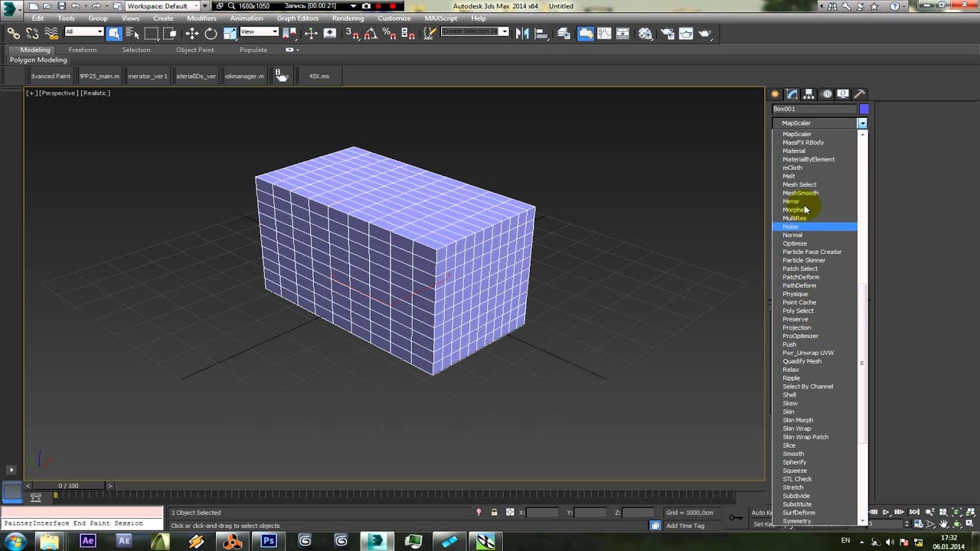
Task: Open the Material Editor icon
Action: (x=645, y=33)
